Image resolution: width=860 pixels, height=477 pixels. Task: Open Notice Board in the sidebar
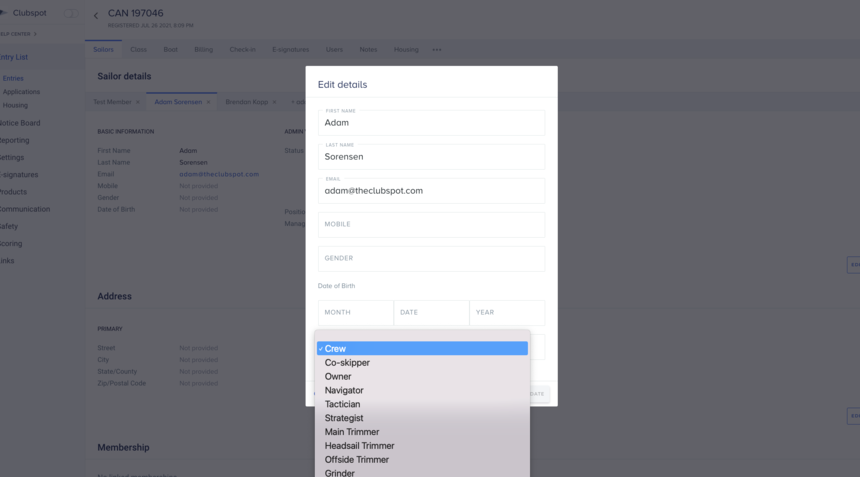20,123
